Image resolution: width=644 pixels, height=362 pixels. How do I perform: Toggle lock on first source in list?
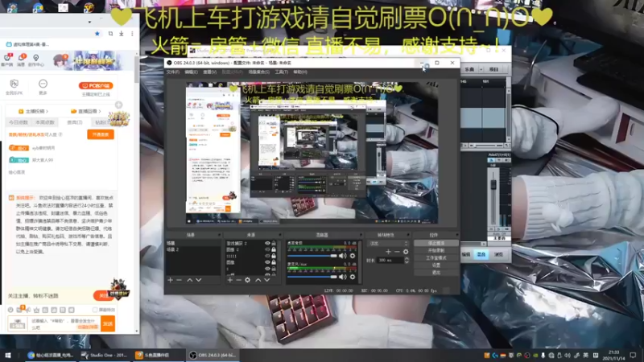274,244
